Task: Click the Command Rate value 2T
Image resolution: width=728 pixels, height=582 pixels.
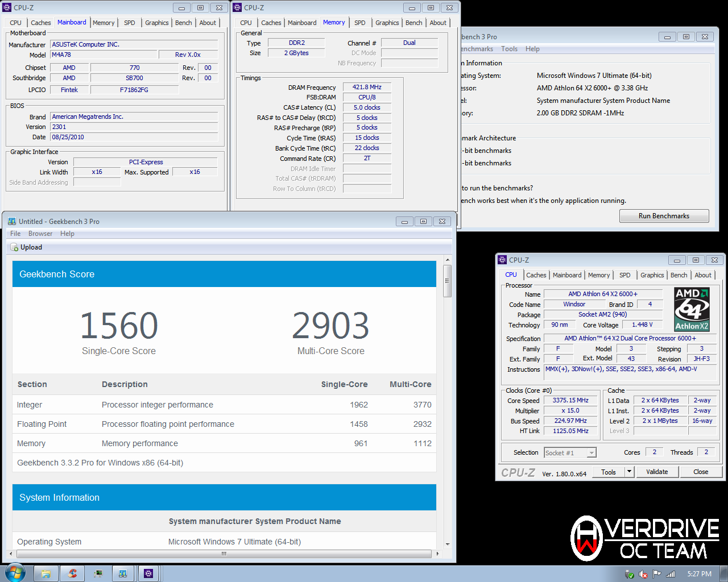Action: [367, 158]
